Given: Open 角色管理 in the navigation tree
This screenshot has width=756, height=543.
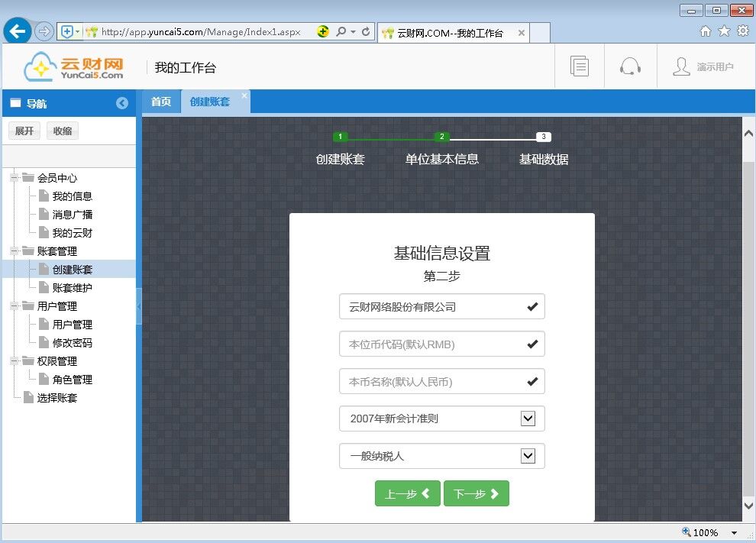Looking at the screenshot, I should tap(72, 380).
